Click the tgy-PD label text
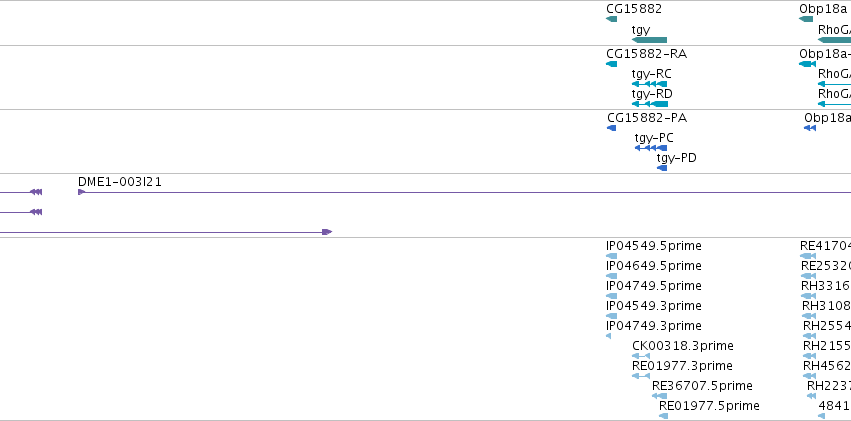The height and width of the screenshot is (421, 851). pos(677,158)
